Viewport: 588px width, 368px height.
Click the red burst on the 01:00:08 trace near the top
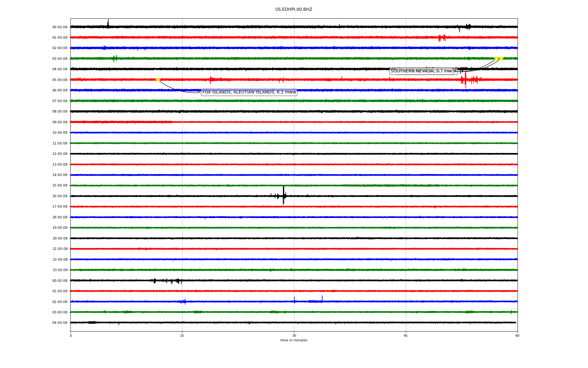click(442, 38)
